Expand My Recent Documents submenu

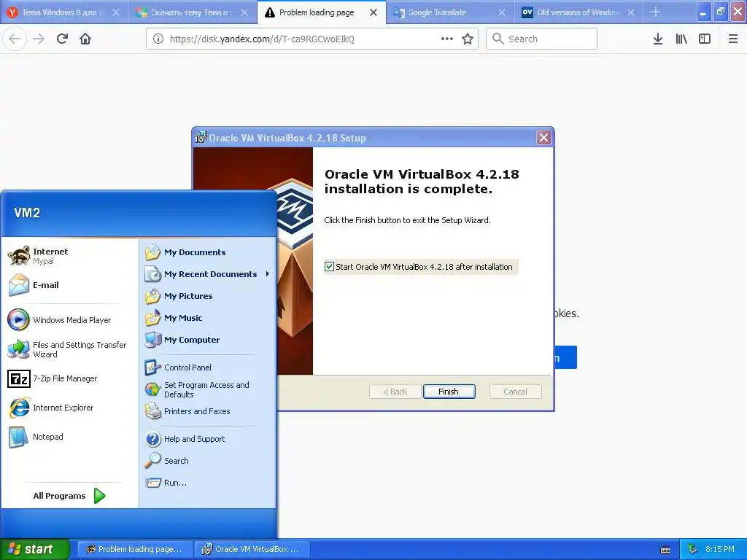(207, 274)
